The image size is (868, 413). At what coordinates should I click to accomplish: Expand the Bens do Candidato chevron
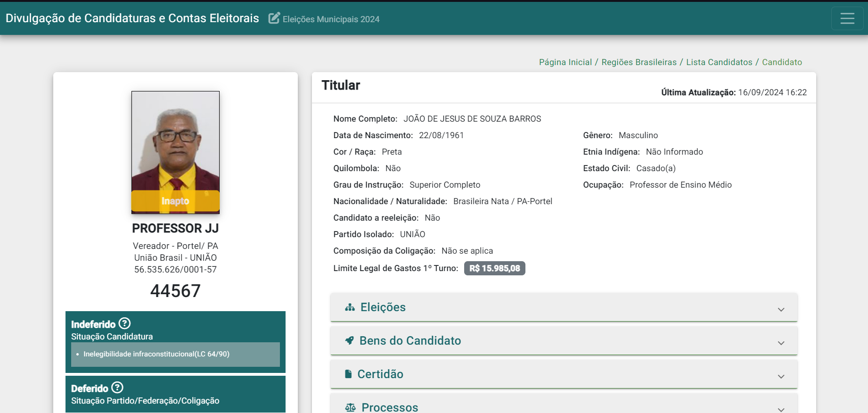pyautogui.click(x=781, y=343)
